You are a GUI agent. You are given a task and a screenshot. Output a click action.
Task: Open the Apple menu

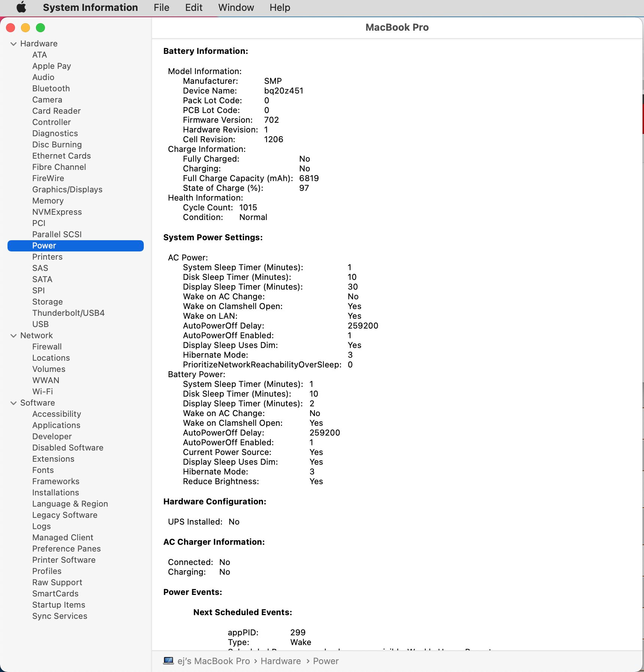coord(21,7)
